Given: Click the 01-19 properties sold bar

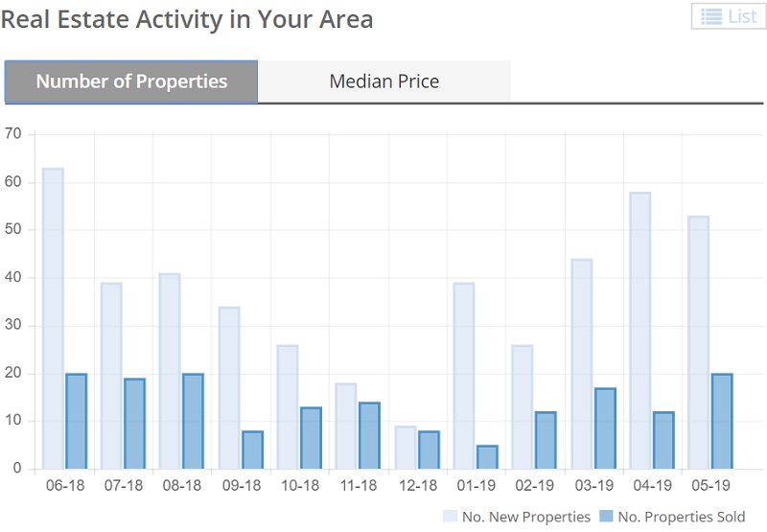Looking at the screenshot, I should point(487,457).
